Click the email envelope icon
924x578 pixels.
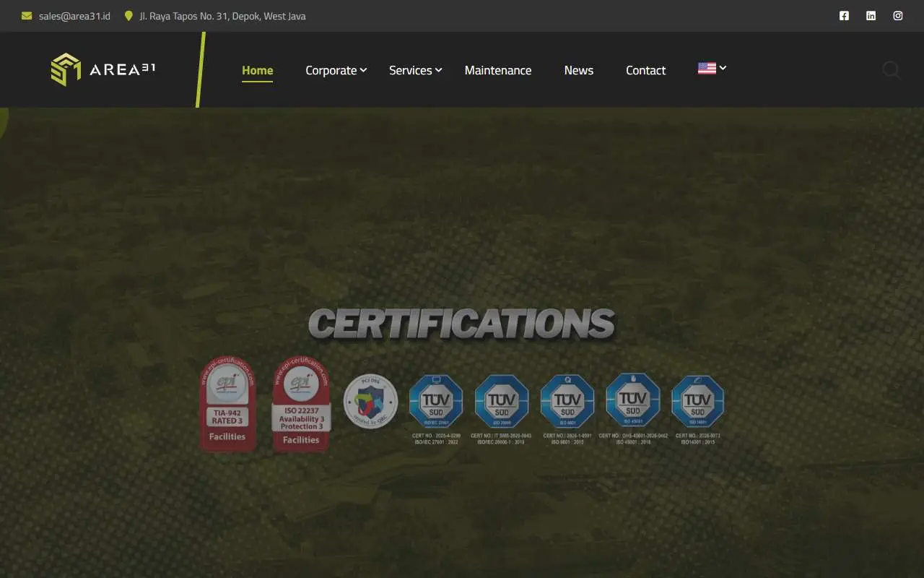pos(27,16)
